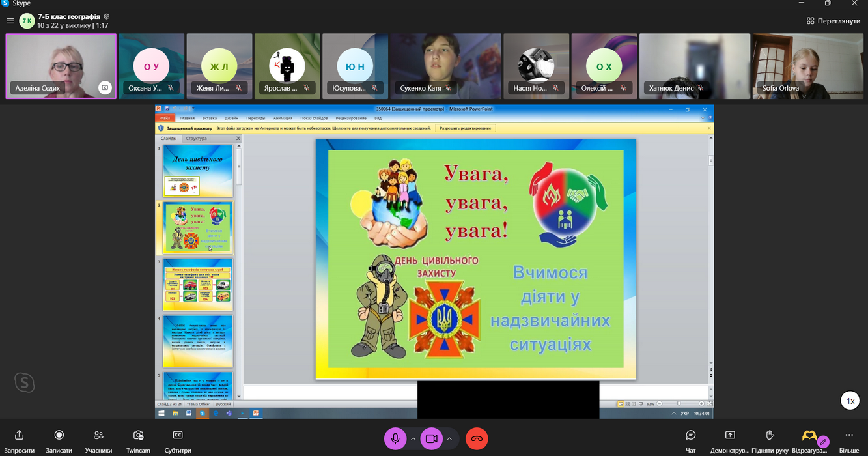Raise hand with Підняти руку
The height and width of the screenshot is (456, 868).
click(770, 440)
